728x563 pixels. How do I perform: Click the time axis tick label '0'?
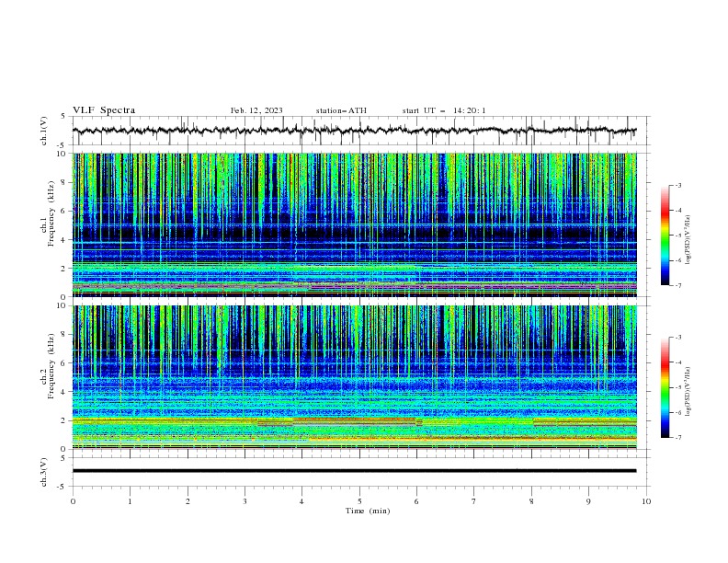click(x=73, y=501)
